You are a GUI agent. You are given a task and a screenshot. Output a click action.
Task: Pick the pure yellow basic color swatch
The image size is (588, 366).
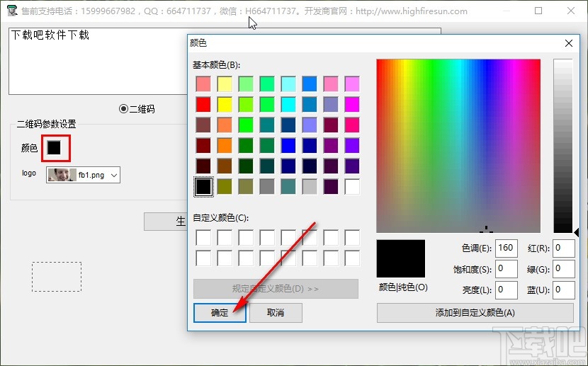225,105
